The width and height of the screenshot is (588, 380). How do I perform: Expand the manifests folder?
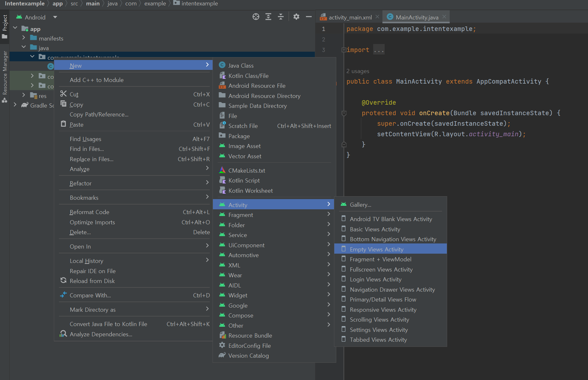pos(24,38)
